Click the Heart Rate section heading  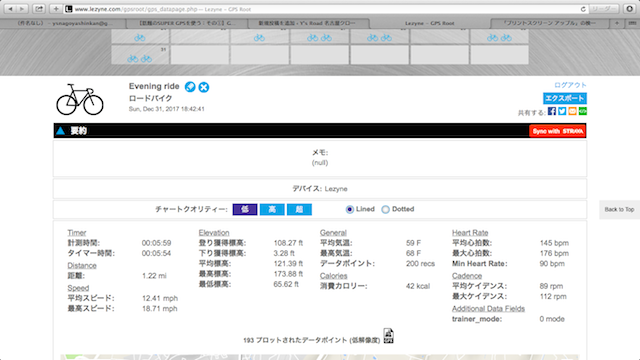coord(470,233)
